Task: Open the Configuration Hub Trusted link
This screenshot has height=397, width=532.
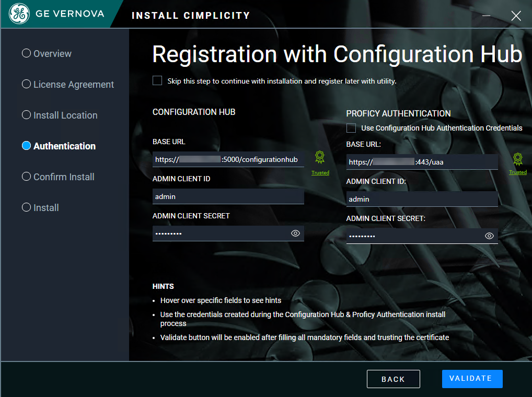Action: pyautogui.click(x=320, y=173)
